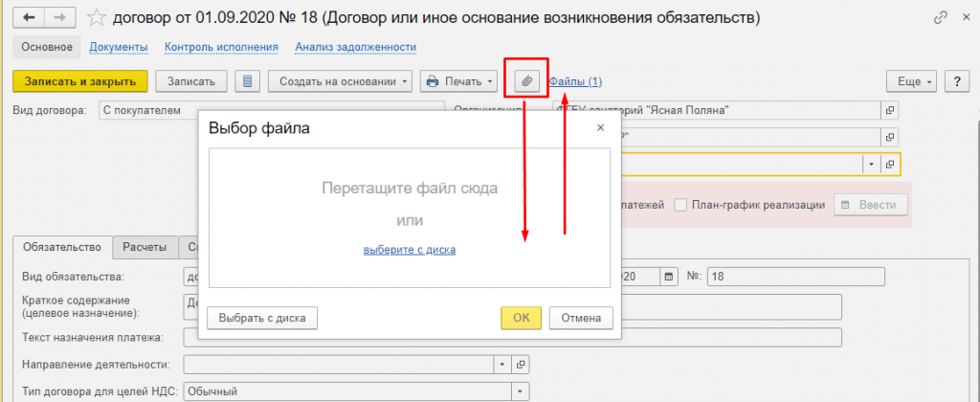Image resolution: width=980 pixels, height=402 pixels.
Task: Open help with the question mark button
Action: (956, 81)
